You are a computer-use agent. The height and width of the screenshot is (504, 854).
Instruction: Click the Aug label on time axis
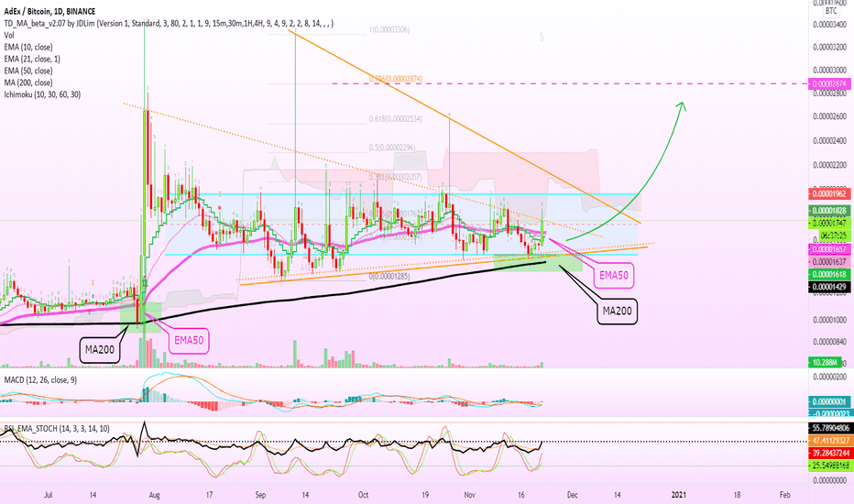[x=154, y=495]
